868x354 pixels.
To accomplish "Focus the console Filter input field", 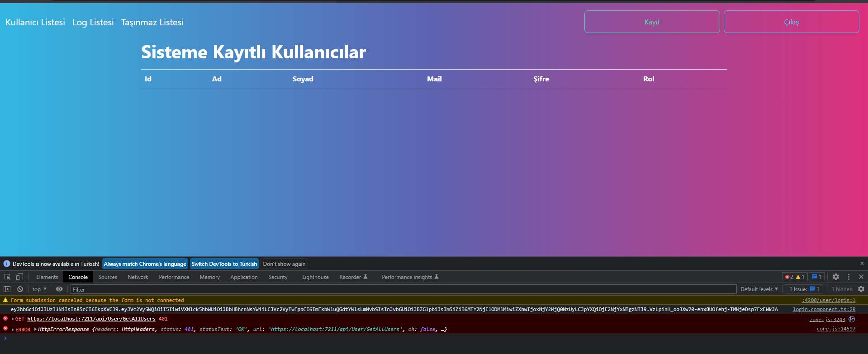I will (403, 289).
